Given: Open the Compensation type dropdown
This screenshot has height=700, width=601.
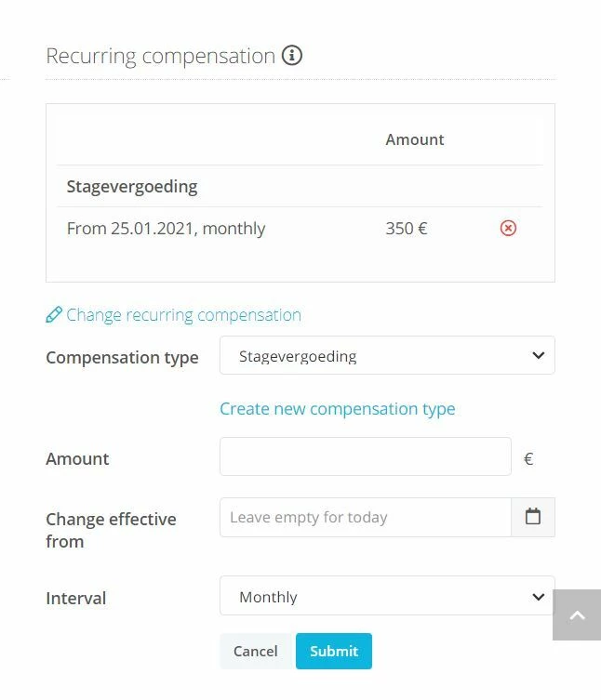Looking at the screenshot, I should pyautogui.click(x=387, y=355).
